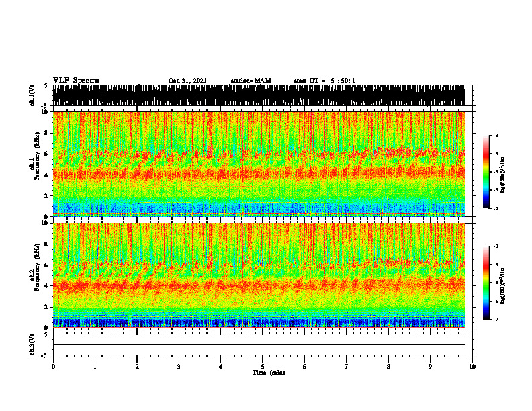Click the "ch.1(V)" waveform axis label

(x=32, y=95)
